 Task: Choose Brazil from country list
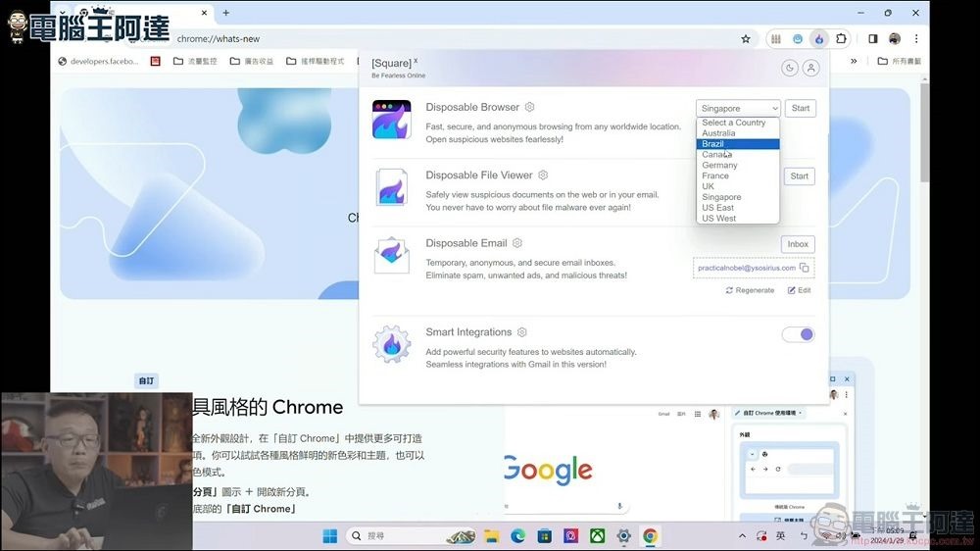click(x=738, y=144)
